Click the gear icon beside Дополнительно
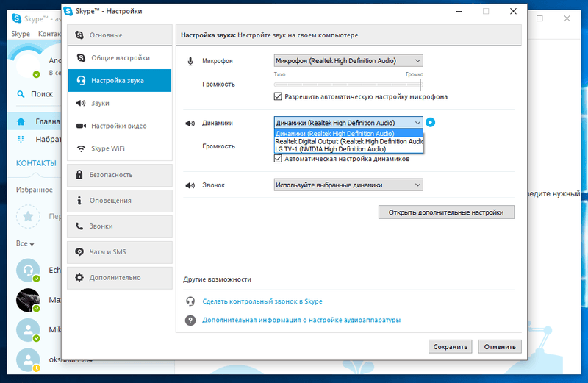The width and height of the screenshot is (588, 383). [x=79, y=278]
